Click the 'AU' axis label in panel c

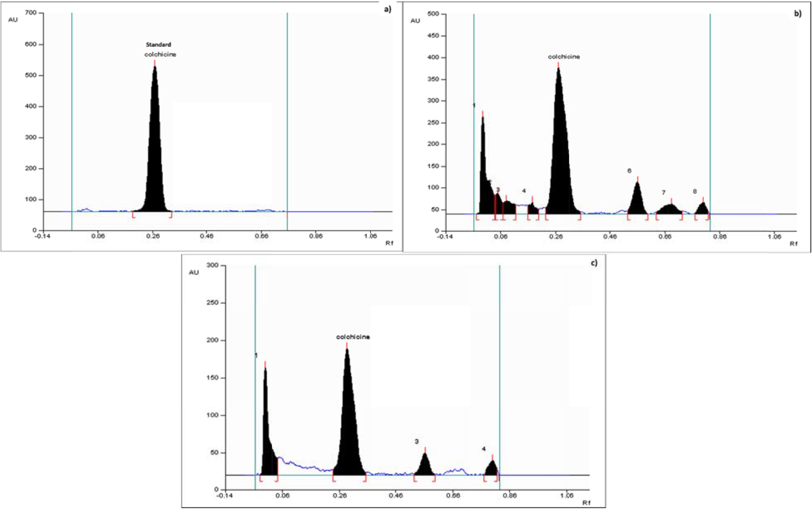(194, 272)
